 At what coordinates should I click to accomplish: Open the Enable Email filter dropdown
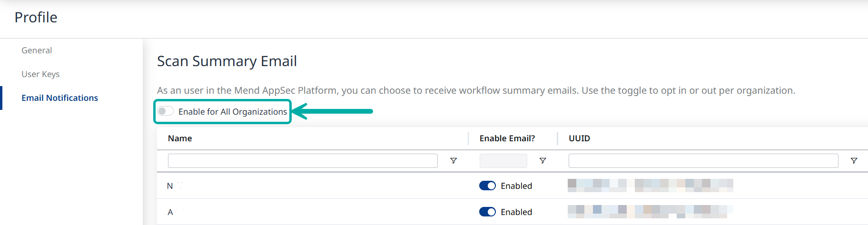(x=503, y=161)
